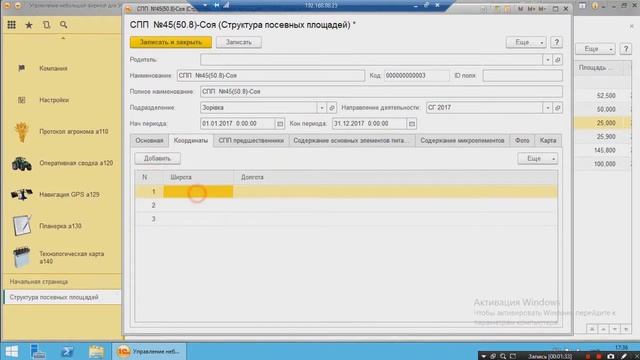Image resolution: width=640 pixels, height=360 pixels.
Task: Open Server Manager taskbar icon
Action: 38,351
